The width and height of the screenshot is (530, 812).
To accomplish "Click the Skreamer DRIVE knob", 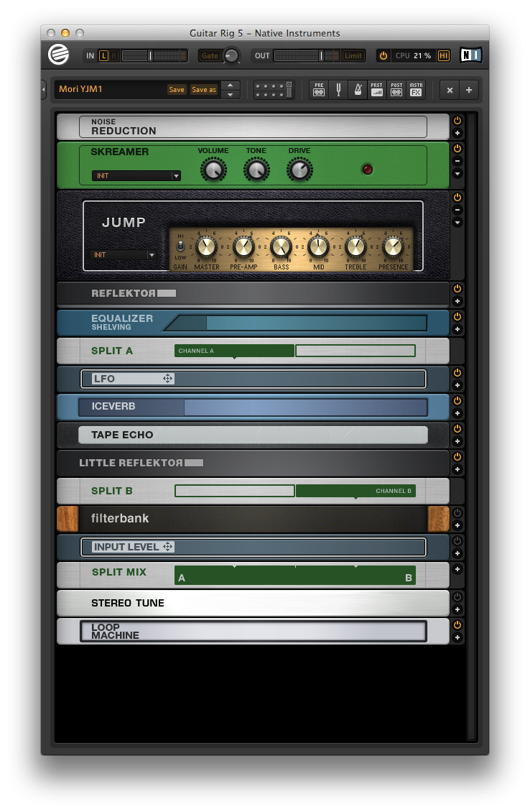I will (299, 170).
